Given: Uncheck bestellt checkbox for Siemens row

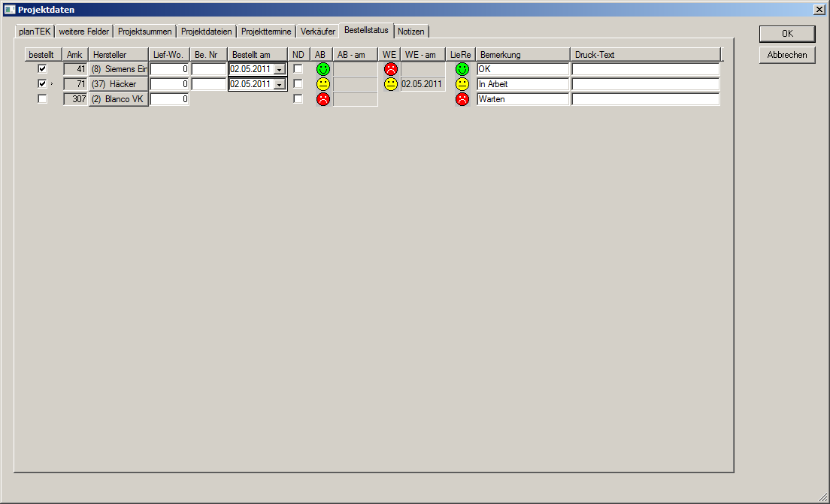Looking at the screenshot, I should [x=42, y=69].
